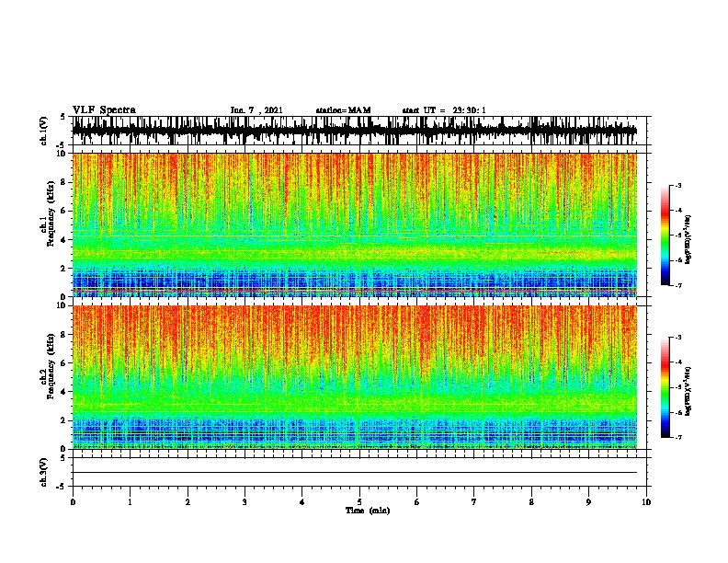Click the 7 tick on the time axis
The height and width of the screenshot is (563, 728).
tap(474, 502)
